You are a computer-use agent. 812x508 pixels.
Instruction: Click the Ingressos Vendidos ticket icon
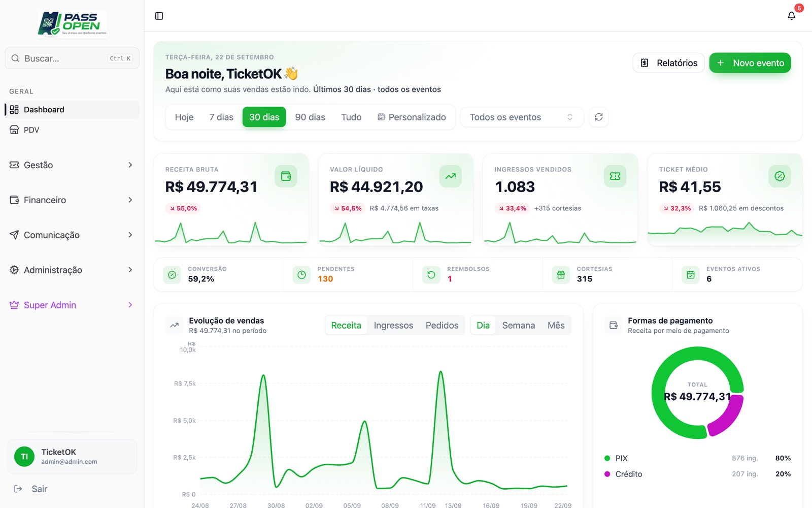[x=615, y=176]
